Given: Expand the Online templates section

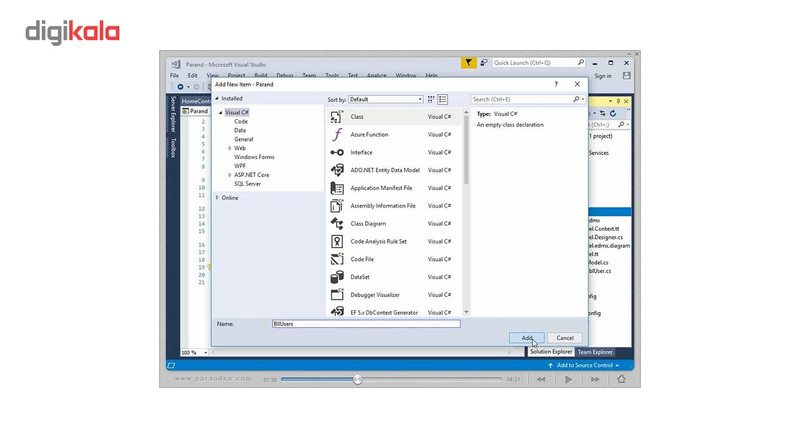Looking at the screenshot, I should (x=217, y=198).
